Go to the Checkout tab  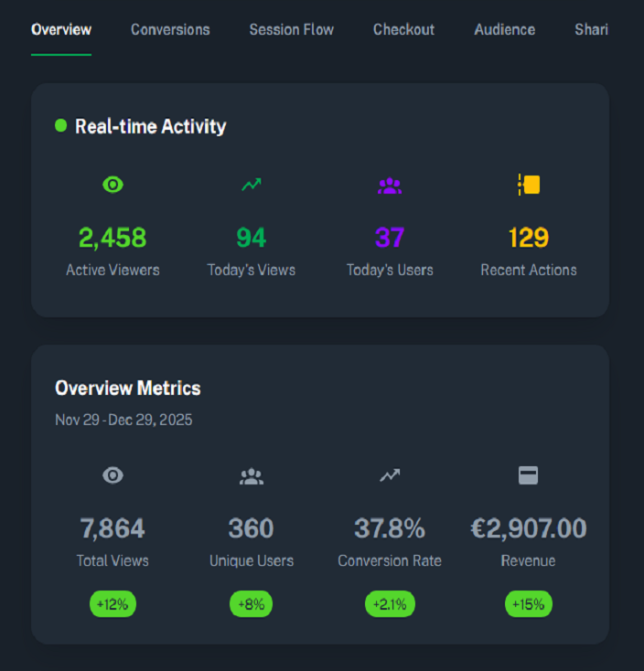point(403,29)
